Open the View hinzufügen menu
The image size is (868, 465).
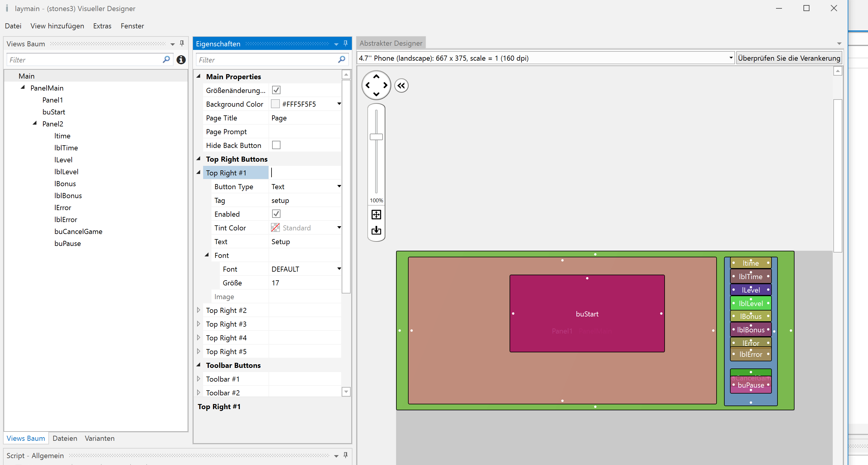point(57,26)
